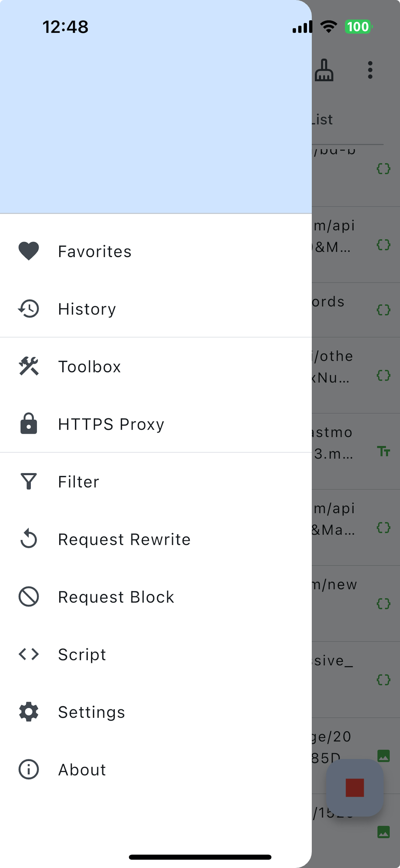Tap the Favorites heart icon
Image resolution: width=400 pixels, height=868 pixels.
(29, 251)
